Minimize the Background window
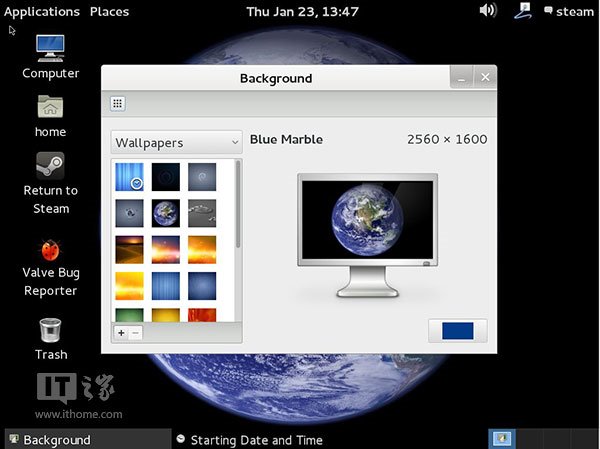This screenshot has height=449, width=600. click(x=461, y=77)
